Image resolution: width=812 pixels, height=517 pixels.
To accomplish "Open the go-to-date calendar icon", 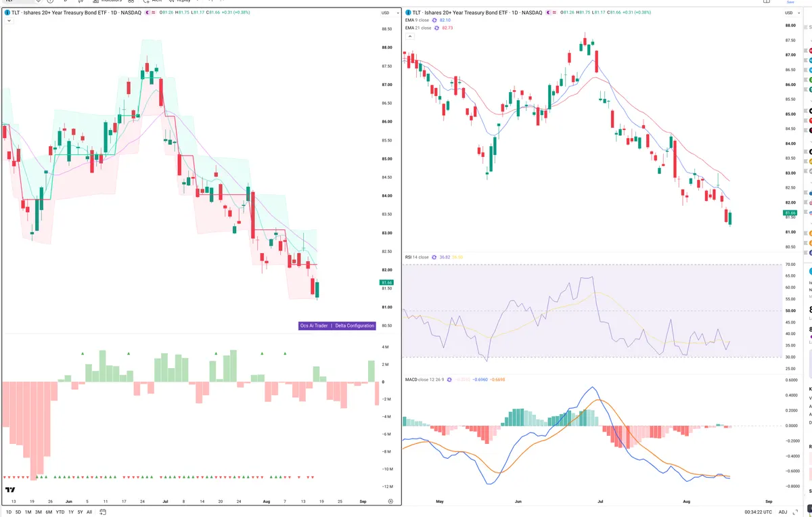I will click(103, 512).
